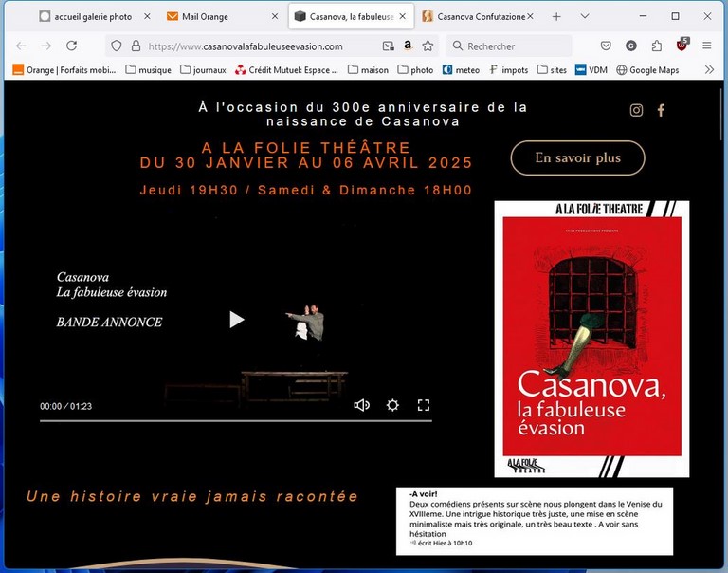Open the meteo bookmark

[461, 69]
